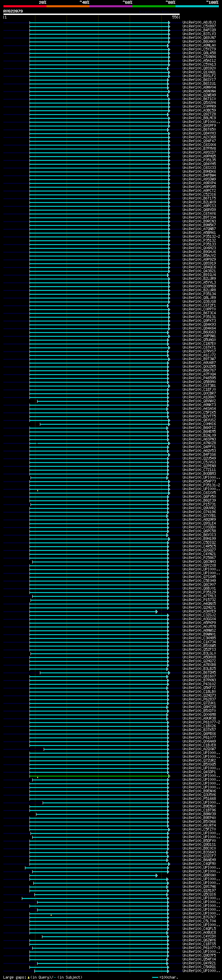222x980 pixels.
Task: Click UniRef100_P62837 label
Action: [199, 699]
